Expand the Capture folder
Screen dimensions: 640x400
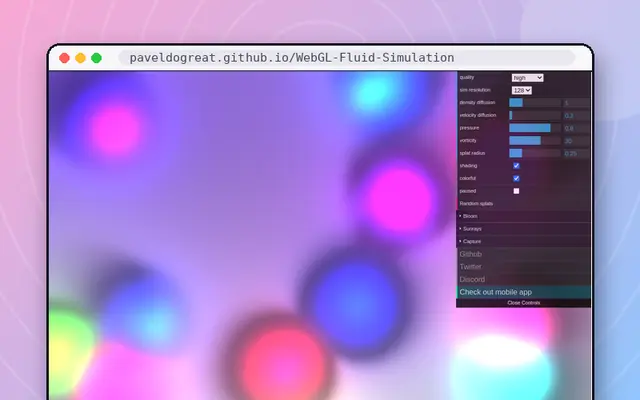524,242
